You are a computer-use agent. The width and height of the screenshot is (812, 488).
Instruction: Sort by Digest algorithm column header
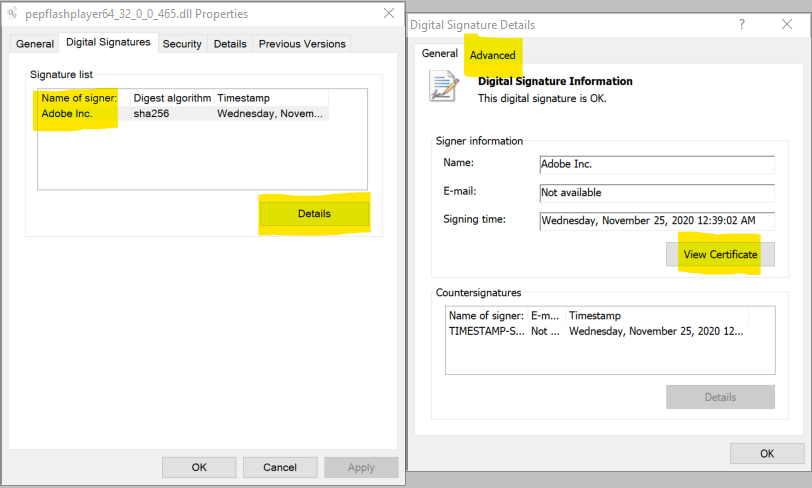(172, 98)
